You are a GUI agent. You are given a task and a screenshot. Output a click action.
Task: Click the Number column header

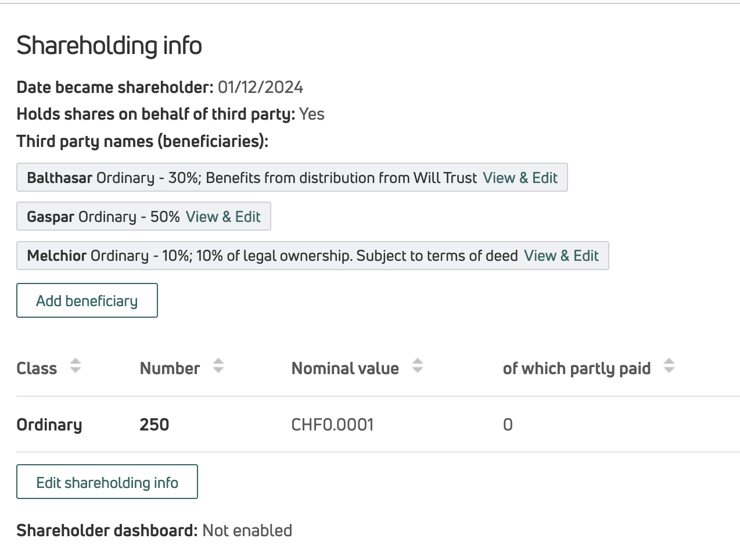click(170, 368)
